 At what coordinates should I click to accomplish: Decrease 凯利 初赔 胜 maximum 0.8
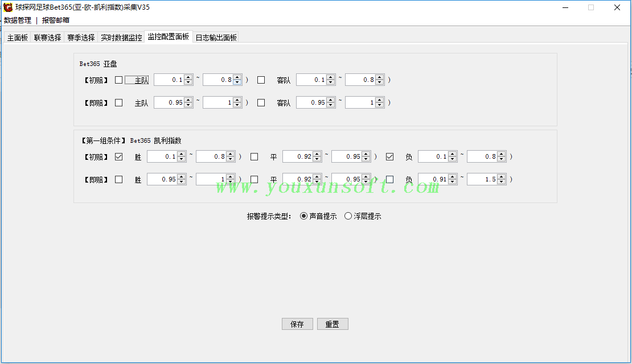[231, 159]
